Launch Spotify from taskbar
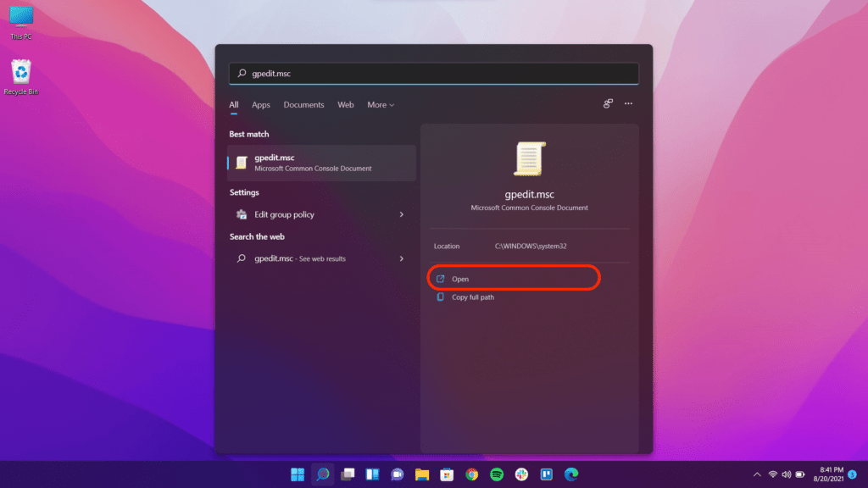Viewport: 868px width, 488px height. coord(497,474)
